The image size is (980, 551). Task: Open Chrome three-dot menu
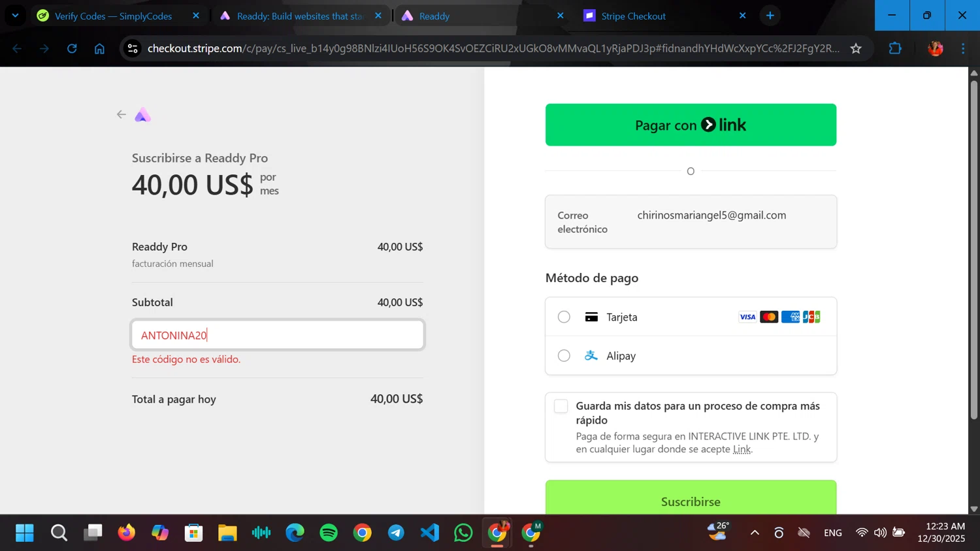point(963,48)
